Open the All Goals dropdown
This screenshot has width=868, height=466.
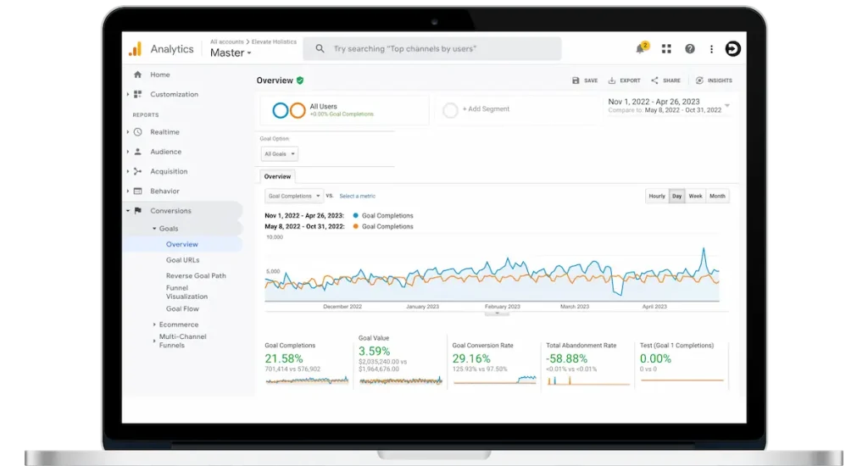pyautogui.click(x=279, y=154)
